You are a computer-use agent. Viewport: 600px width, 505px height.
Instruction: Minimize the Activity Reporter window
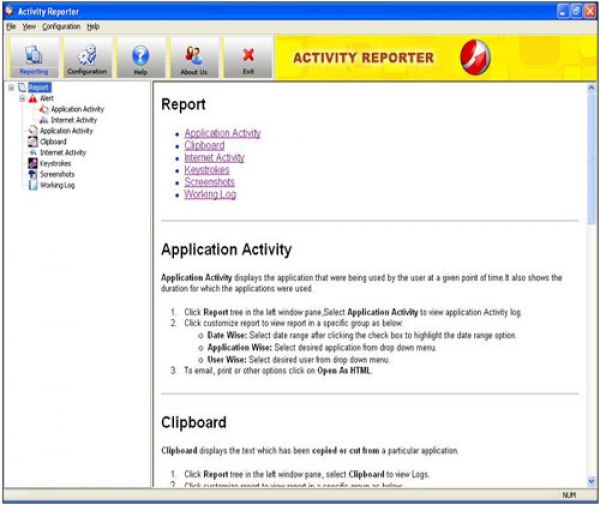click(562, 11)
